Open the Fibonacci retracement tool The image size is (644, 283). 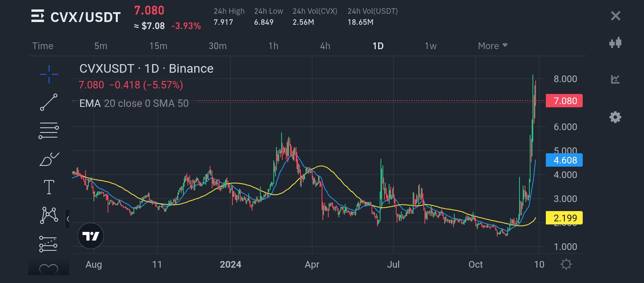tap(49, 130)
